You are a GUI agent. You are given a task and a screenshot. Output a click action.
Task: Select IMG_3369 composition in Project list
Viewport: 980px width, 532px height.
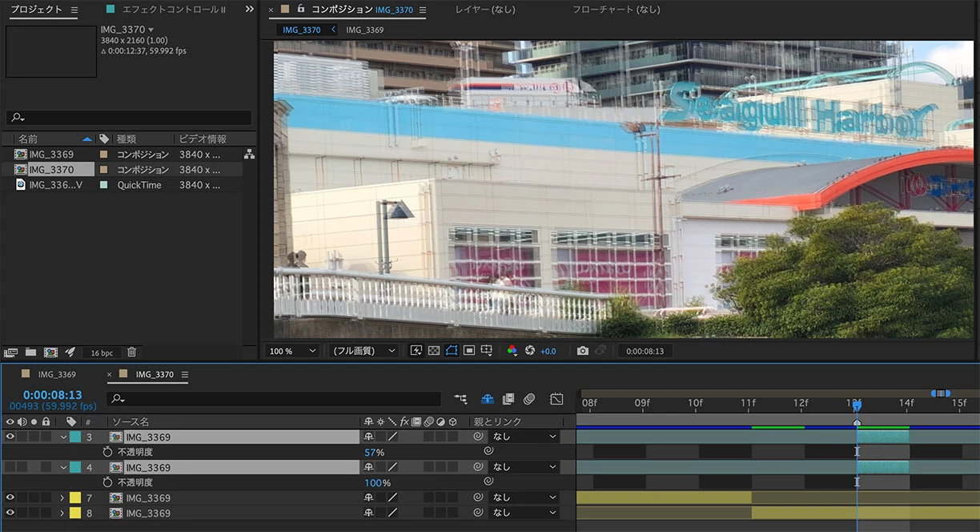tap(51, 154)
